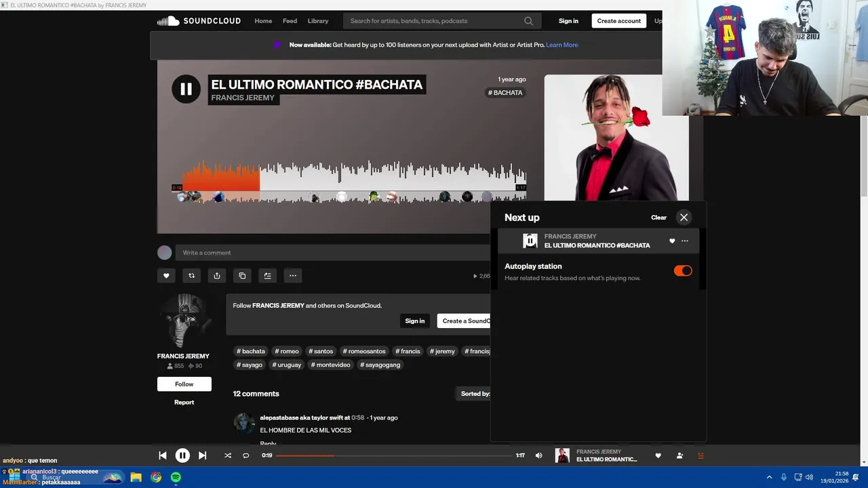The height and width of the screenshot is (488, 868).
Task: Seek using the bottom player progress bar
Action: pyautogui.click(x=393, y=455)
